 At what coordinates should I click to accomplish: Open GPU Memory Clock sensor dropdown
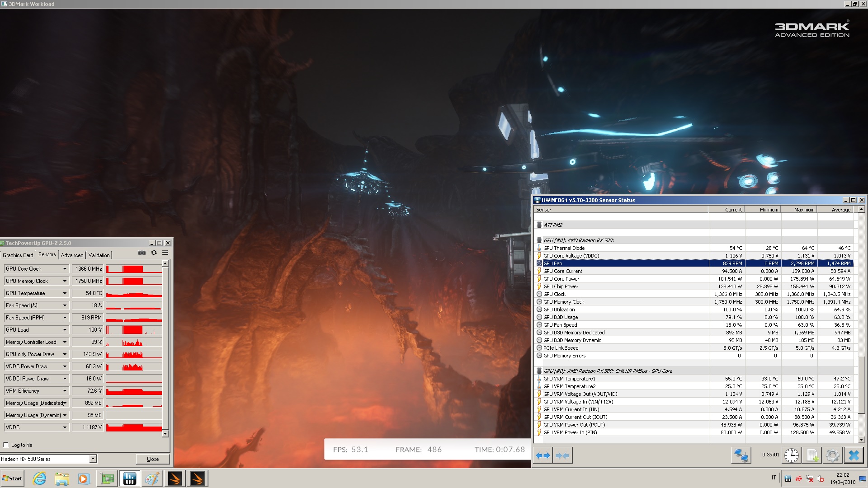tap(65, 281)
